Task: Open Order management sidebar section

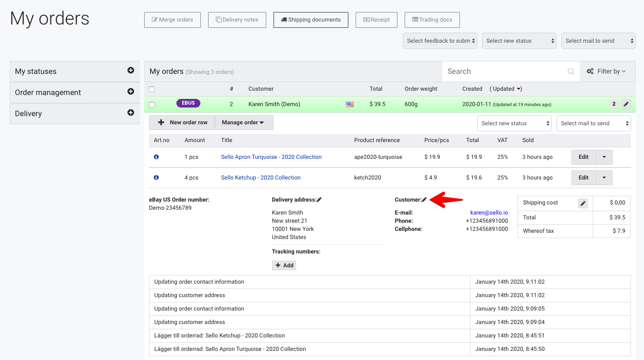Action: (74, 93)
